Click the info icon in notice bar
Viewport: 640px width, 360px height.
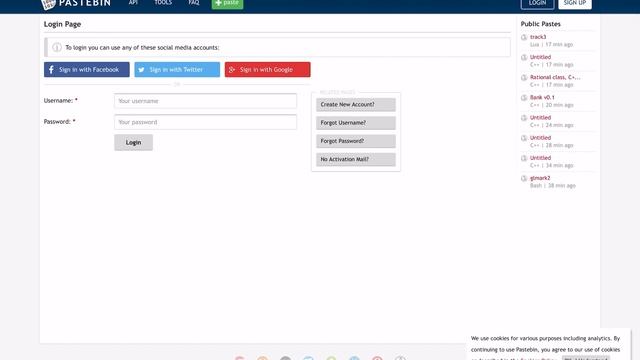coord(57,47)
